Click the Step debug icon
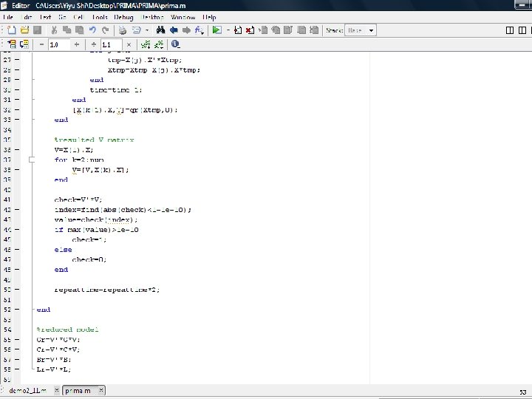The image size is (532, 399). 263,30
